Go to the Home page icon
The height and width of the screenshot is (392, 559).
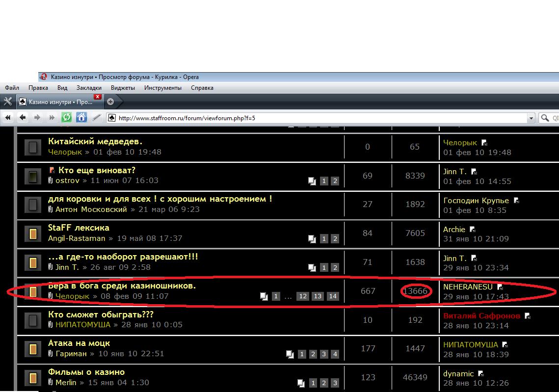point(81,118)
